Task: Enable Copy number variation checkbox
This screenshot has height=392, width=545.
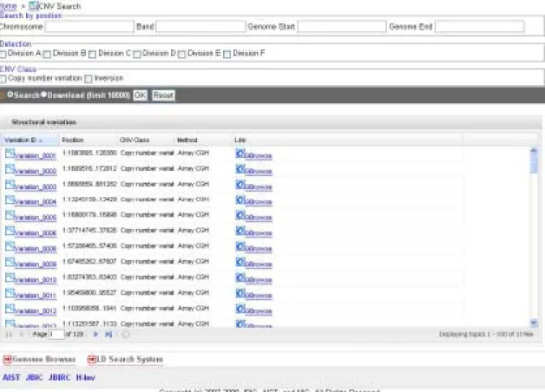Action: point(3,79)
